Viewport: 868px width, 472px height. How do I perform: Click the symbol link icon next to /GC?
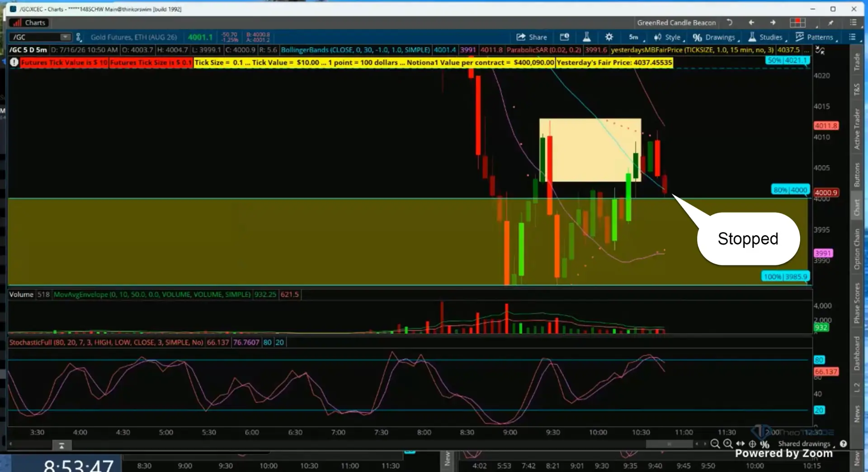(x=79, y=37)
